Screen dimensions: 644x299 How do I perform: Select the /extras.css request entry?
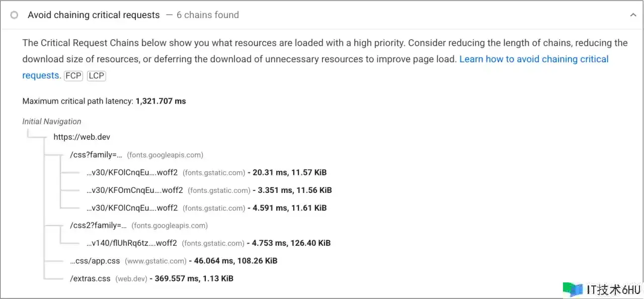[90, 278]
